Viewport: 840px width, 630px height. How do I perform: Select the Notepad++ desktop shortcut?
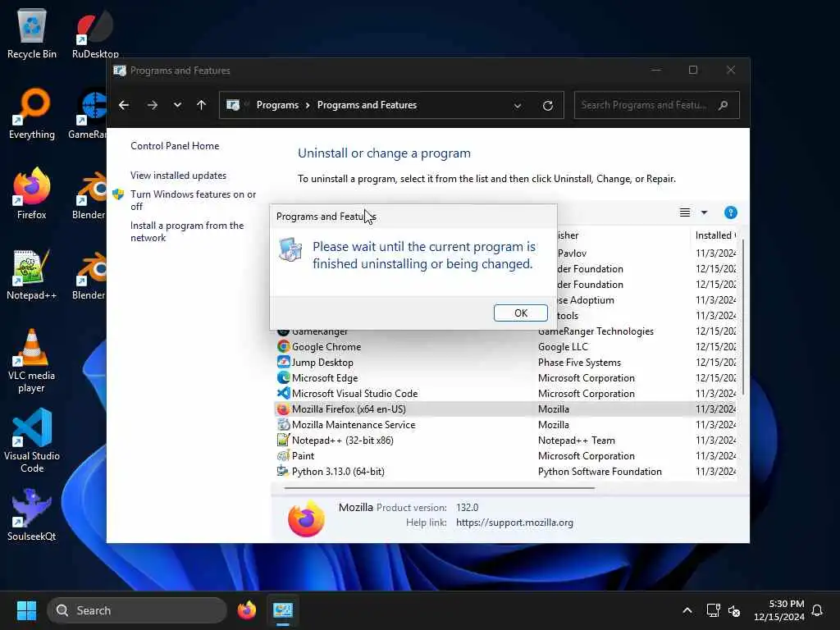point(32,274)
